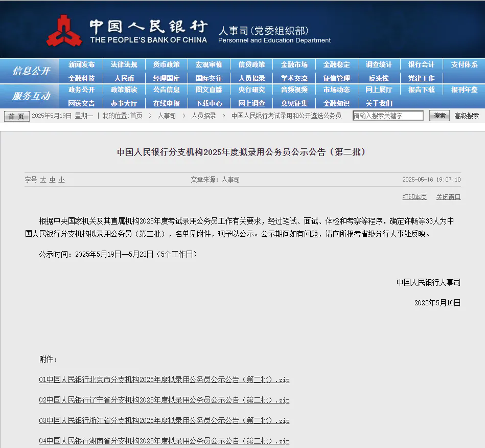Open the 法律法规 menu item
Viewport: 485px width, 448px height.
124,65
